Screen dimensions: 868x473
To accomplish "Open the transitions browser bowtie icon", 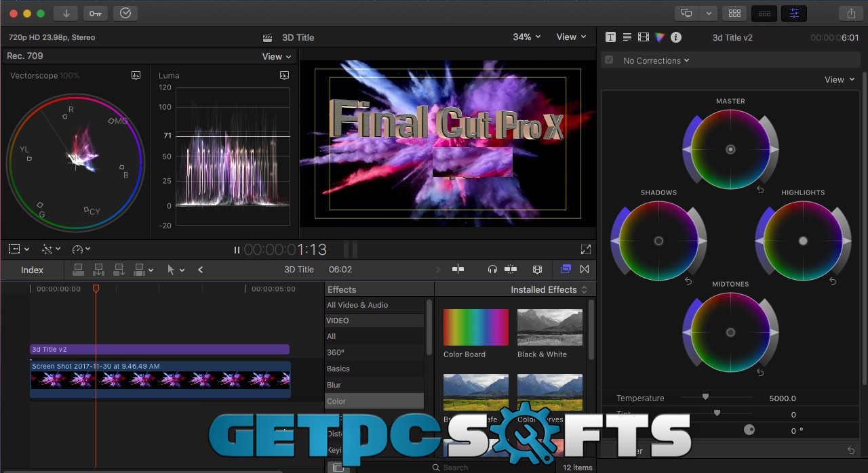I will (585, 270).
